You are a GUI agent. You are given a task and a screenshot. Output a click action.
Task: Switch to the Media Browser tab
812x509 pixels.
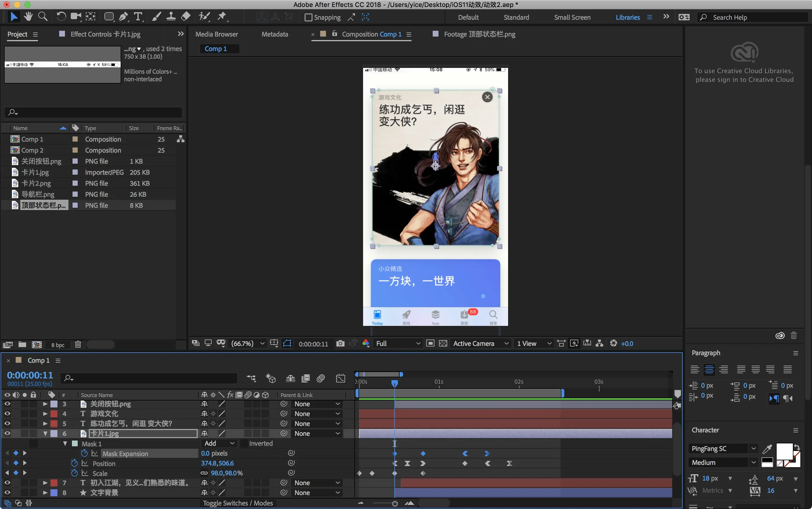[217, 34]
